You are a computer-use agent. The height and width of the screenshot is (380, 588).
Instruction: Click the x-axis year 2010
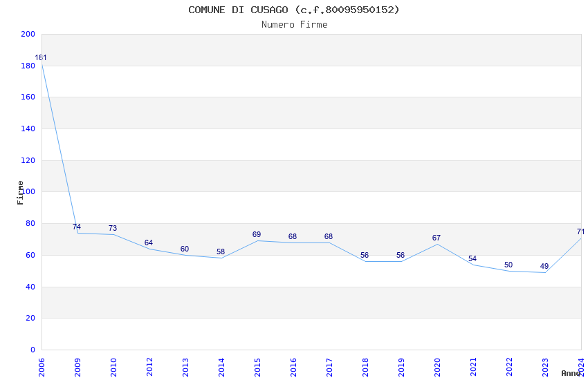(x=113, y=368)
